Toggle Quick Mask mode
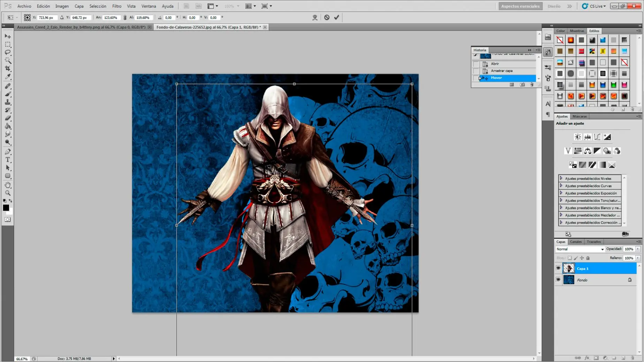The width and height of the screenshot is (644, 362). [x=8, y=219]
